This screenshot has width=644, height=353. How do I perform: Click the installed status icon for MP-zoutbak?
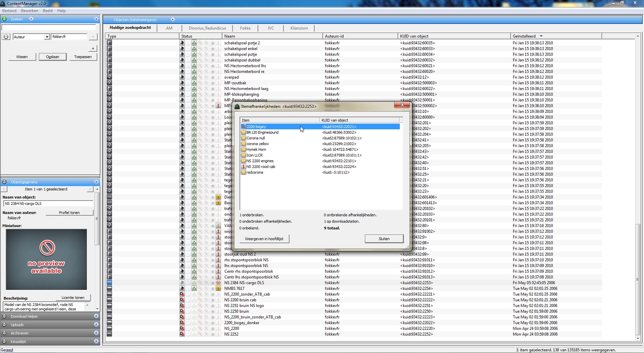182,83
